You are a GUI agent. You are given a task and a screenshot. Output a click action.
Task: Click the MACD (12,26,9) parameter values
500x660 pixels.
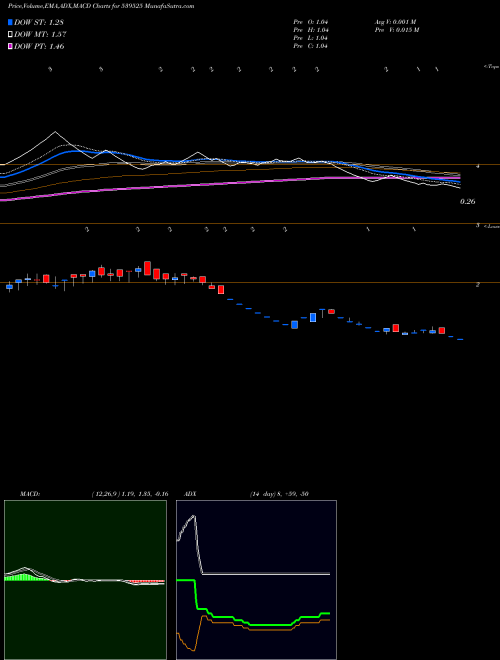tap(130, 494)
